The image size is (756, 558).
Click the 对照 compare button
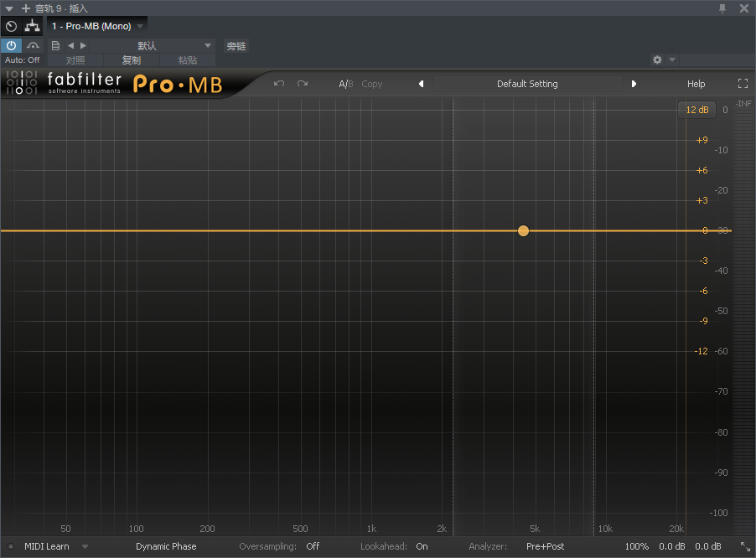75,60
